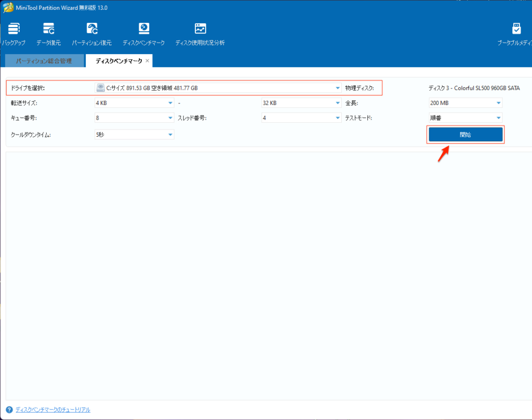Screen dimensions: 532x420
Task: Open the Partition Recovery (パーティション復元) tool
Action: click(91, 29)
